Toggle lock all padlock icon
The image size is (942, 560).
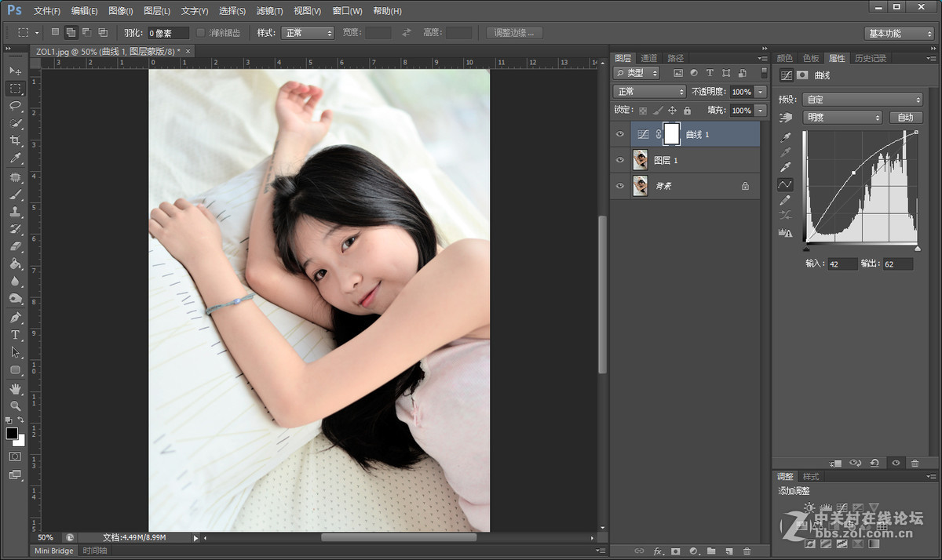(687, 111)
